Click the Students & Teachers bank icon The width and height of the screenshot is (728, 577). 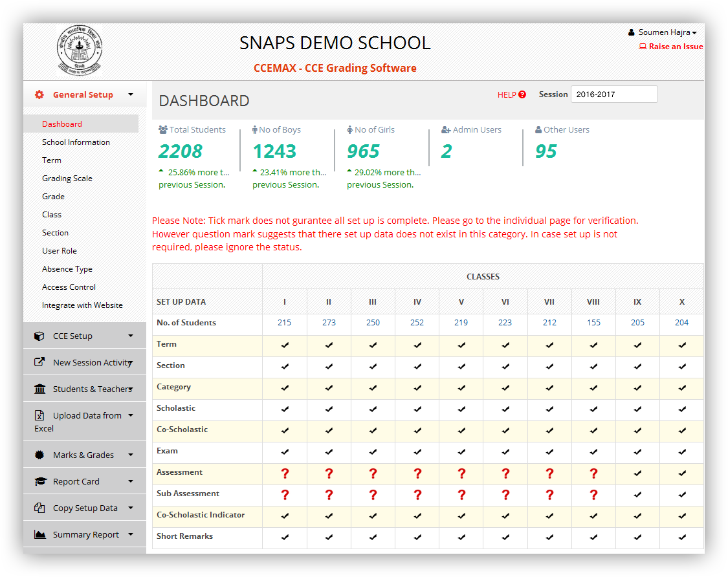(40, 388)
